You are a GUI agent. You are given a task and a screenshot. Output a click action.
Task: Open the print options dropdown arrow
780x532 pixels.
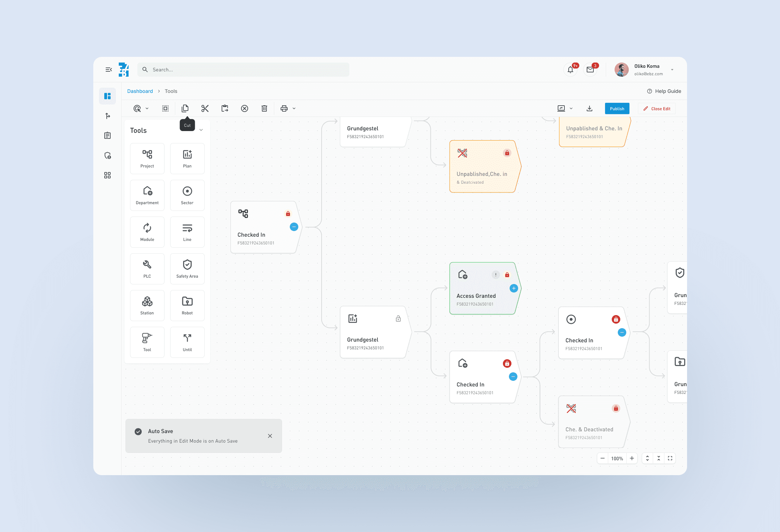click(294, 108)
